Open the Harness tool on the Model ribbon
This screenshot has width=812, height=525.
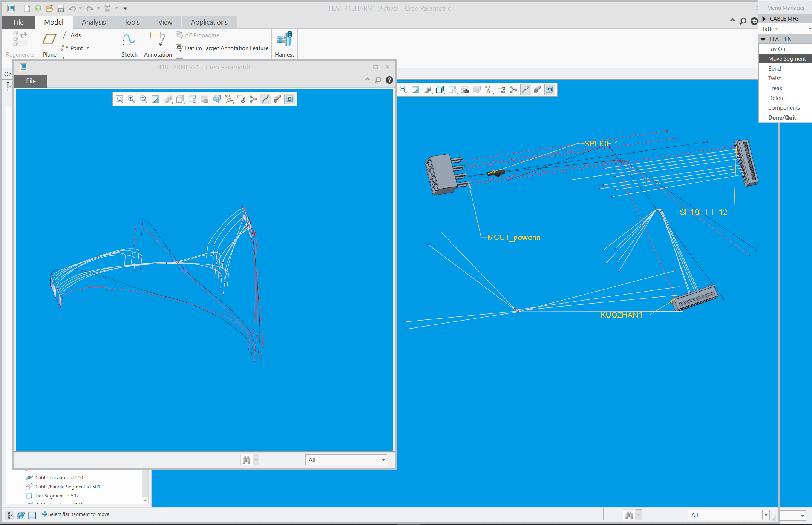(x=284, y=43)
